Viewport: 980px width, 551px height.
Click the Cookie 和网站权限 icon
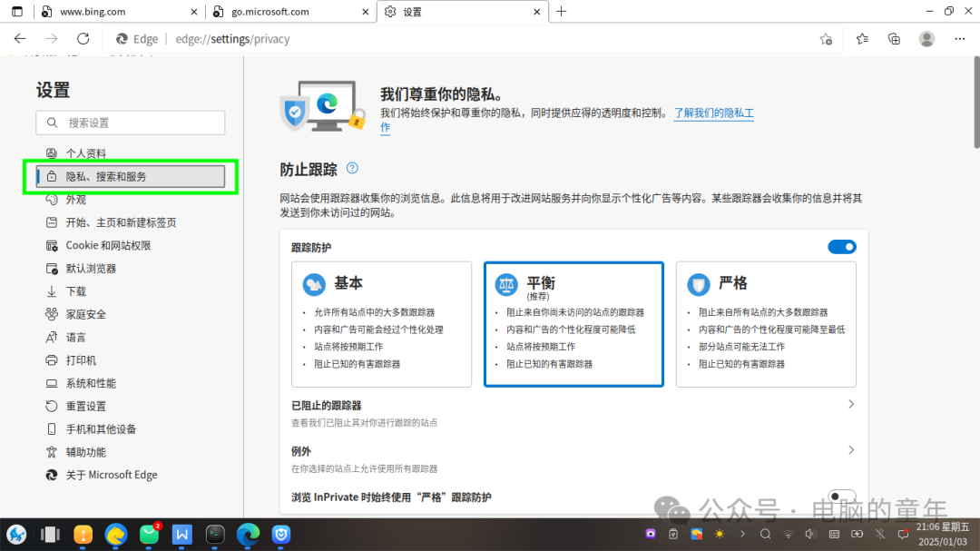pos(52,245)
